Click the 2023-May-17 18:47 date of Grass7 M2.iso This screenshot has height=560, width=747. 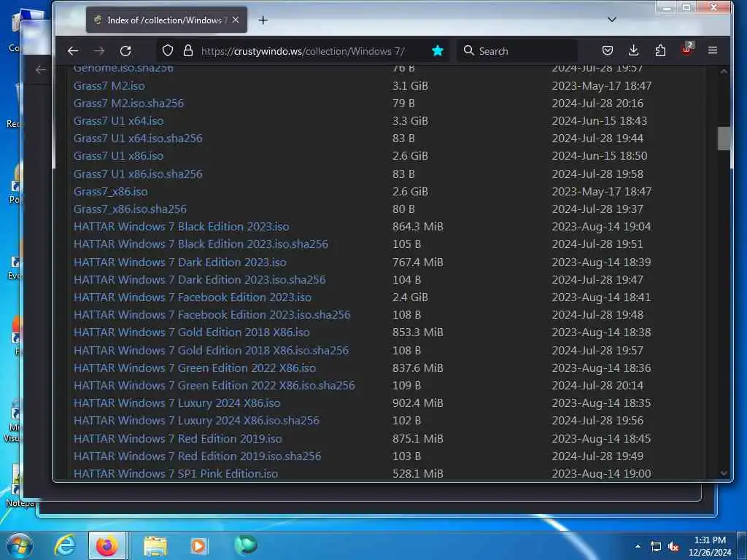pos(602,86)
